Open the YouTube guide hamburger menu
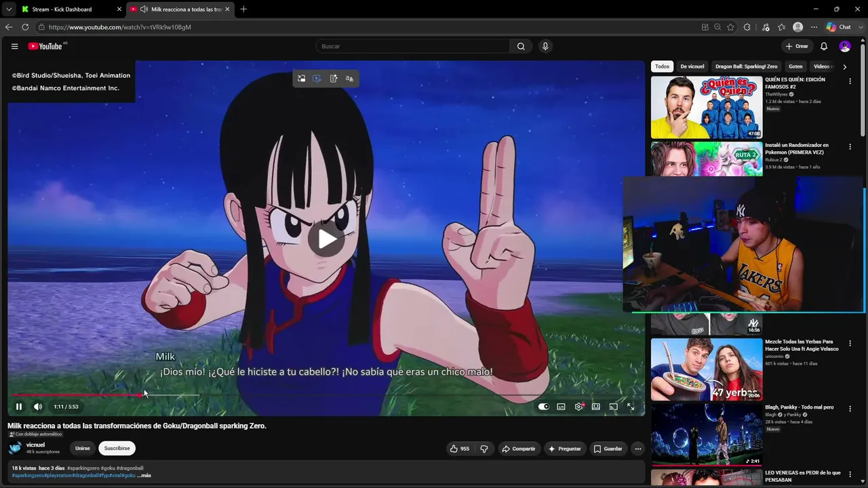Image resolution: width=868 pixels, height=488 pixels. pyautogui.click(x=14, y=46)
